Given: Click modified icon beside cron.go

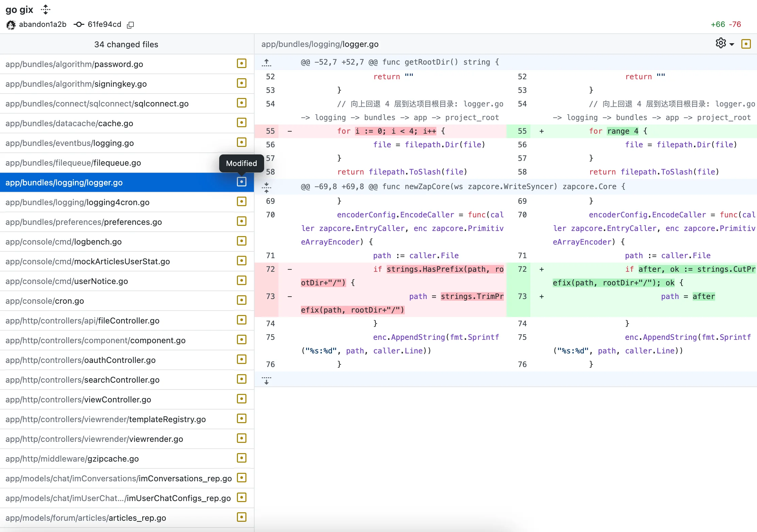Looking at the screenshot, I should tap(241, 300).
